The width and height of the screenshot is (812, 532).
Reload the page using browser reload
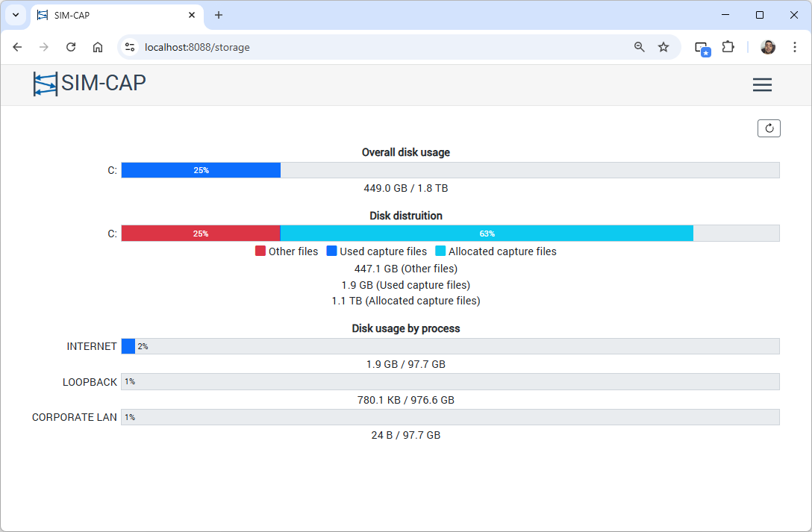[x=71, y=47]
